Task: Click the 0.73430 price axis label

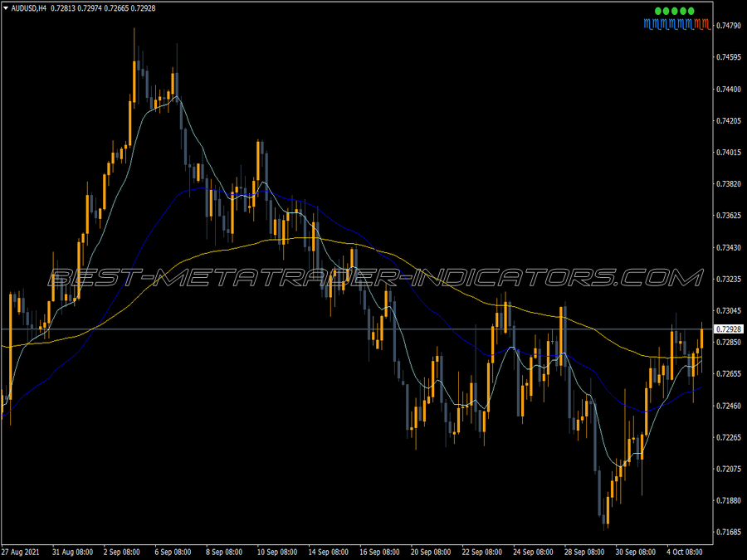Action: (729, 247)
